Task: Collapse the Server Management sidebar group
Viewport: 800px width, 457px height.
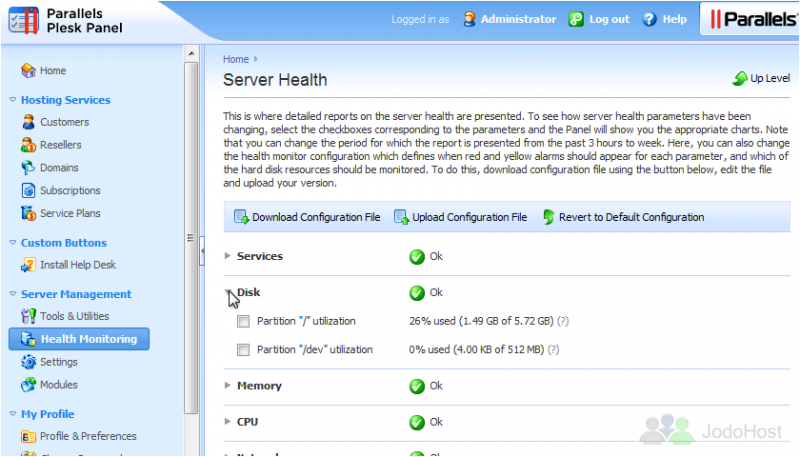Action: pos(13,294)
